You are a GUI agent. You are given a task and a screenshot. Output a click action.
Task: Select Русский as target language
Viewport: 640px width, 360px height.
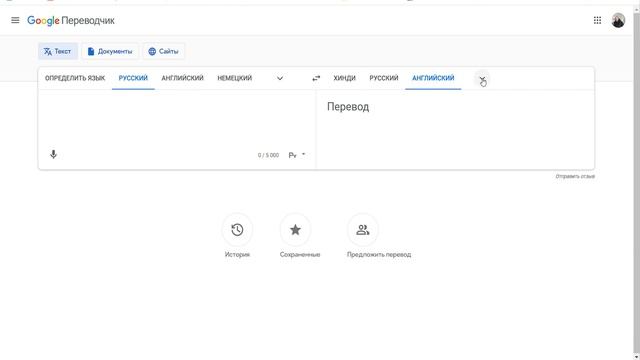(384, 78)
